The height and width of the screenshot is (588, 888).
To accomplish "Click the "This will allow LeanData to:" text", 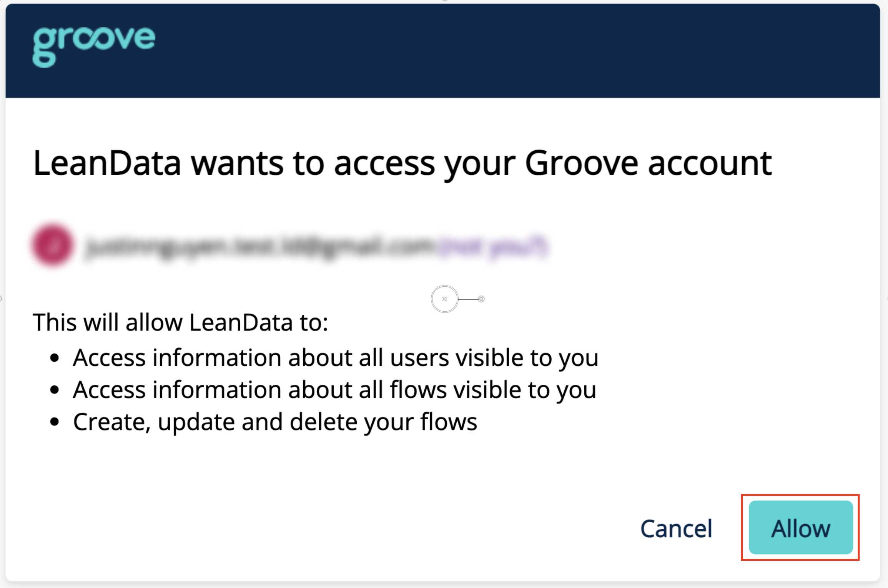I will (180, 322).
